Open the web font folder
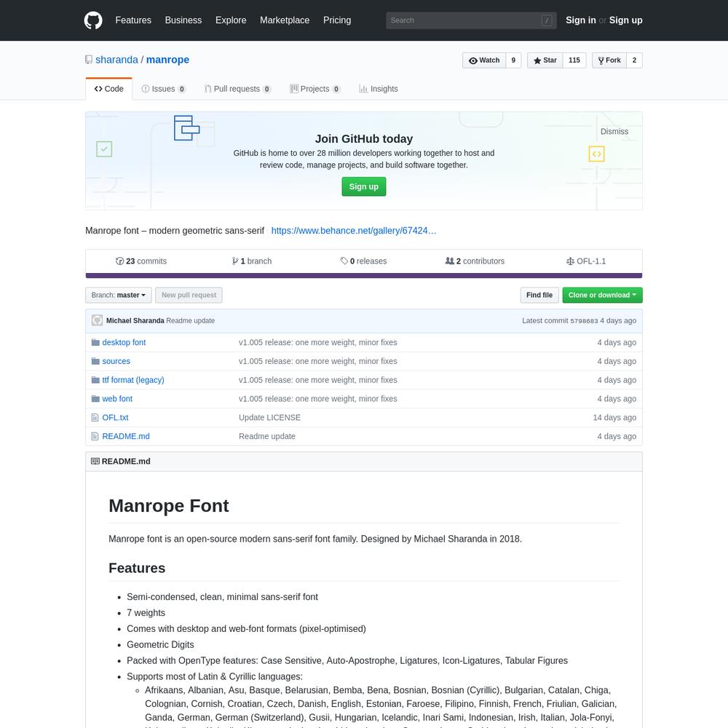 coord(117,399)
